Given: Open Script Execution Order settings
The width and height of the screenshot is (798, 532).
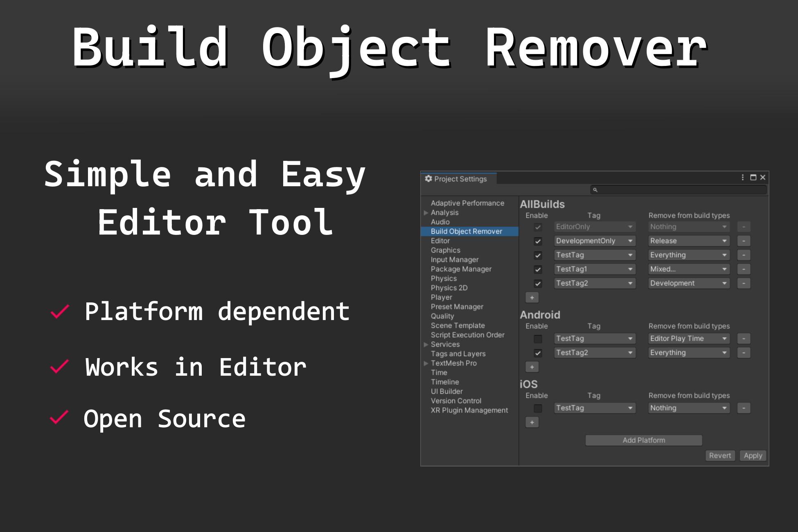Looking at the screenshot, I should [x=467, y=335].
